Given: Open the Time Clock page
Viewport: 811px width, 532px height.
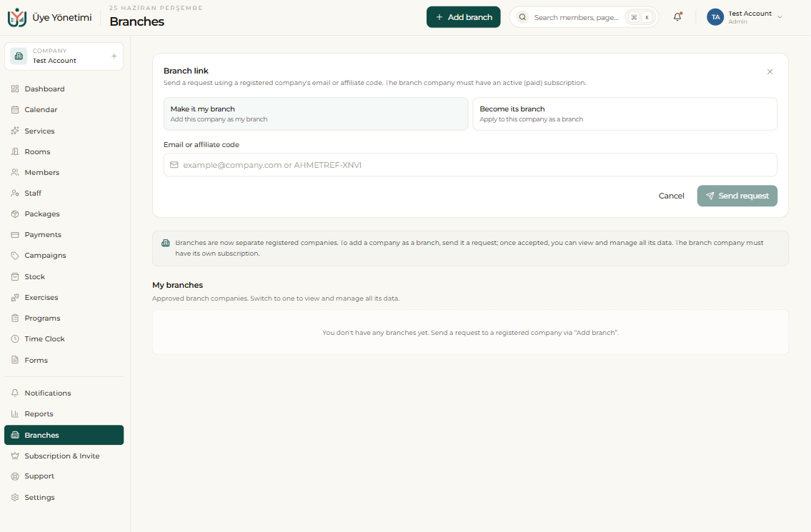Looking at the screenshot, I should pos(64,338).
